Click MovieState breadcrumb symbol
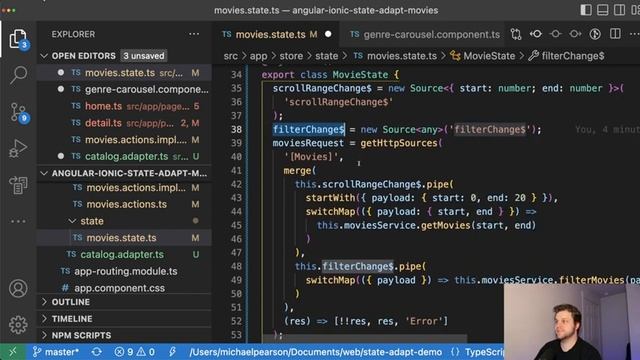Viewport: 640px width, 360px height. coord(482,56)
